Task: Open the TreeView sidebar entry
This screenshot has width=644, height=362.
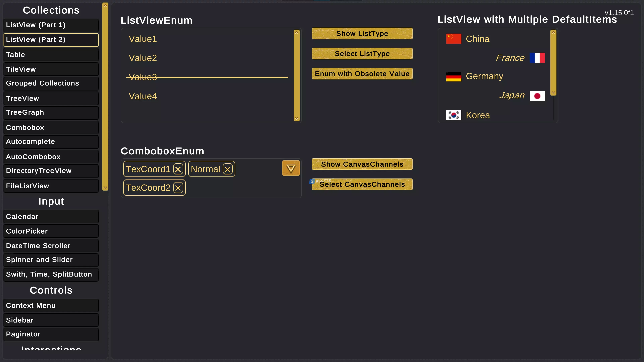Action: (x=51, y=98)
